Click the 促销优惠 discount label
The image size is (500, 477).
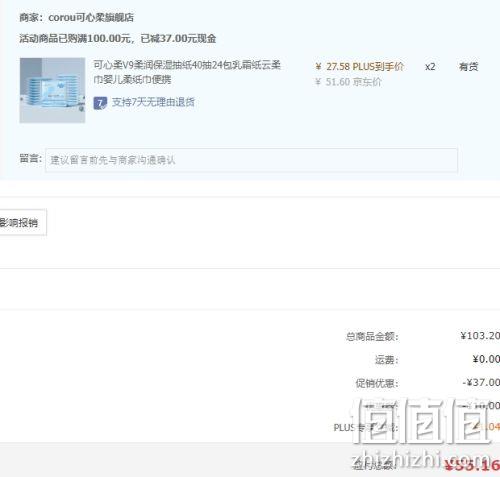coord(377,383)
